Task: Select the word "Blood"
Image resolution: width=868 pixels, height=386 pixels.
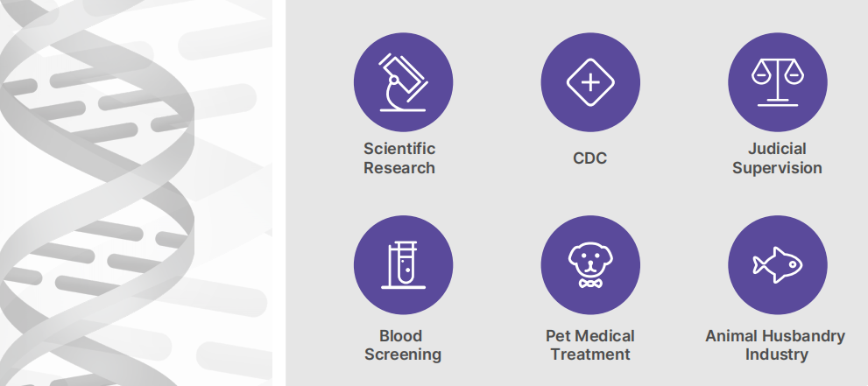Action: click(401, 336)
